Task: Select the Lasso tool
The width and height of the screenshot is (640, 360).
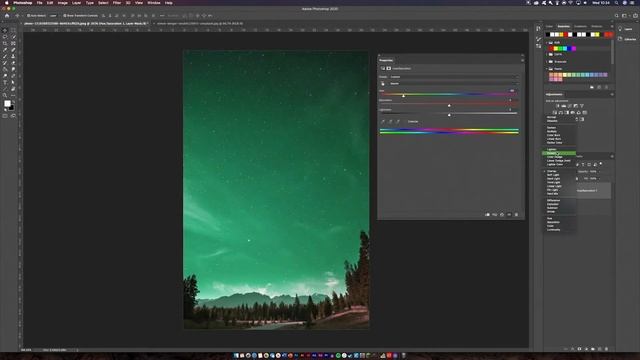Action: tap(5, 37)
